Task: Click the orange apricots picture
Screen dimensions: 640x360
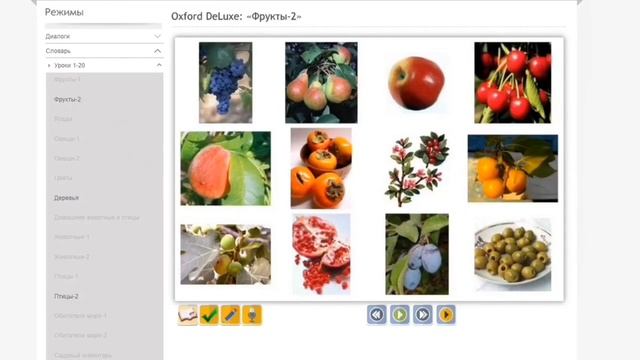Action: pos(513,169)
